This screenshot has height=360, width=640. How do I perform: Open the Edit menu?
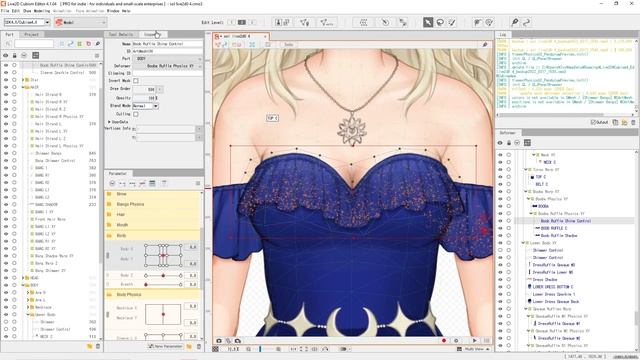16,11
